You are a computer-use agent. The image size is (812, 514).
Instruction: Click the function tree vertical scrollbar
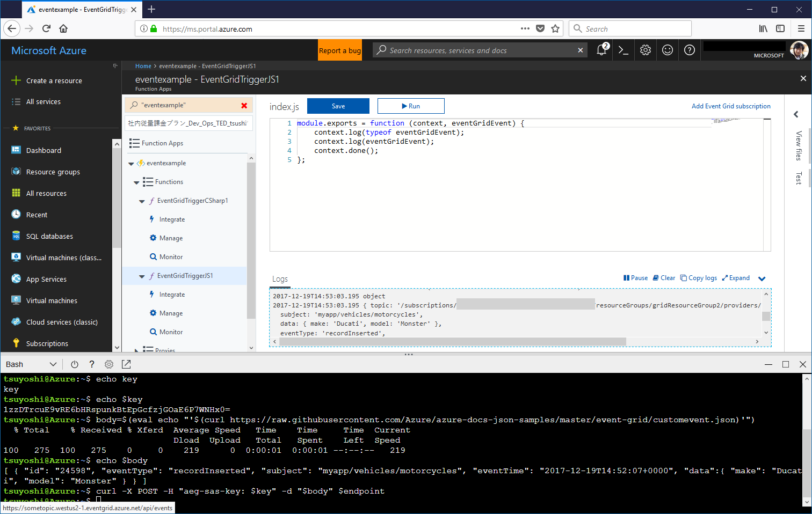pos(251,240)
